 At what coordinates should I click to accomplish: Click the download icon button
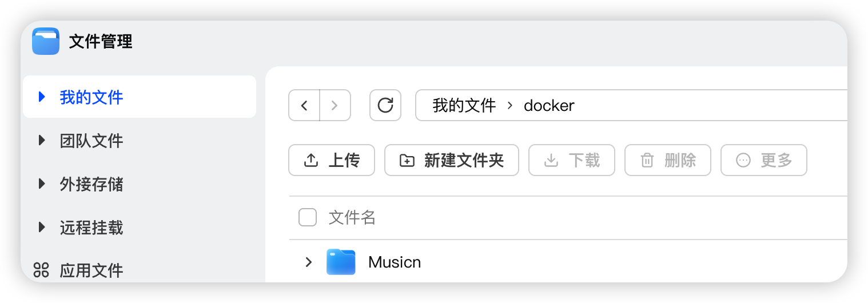click(x=551, y=160)
